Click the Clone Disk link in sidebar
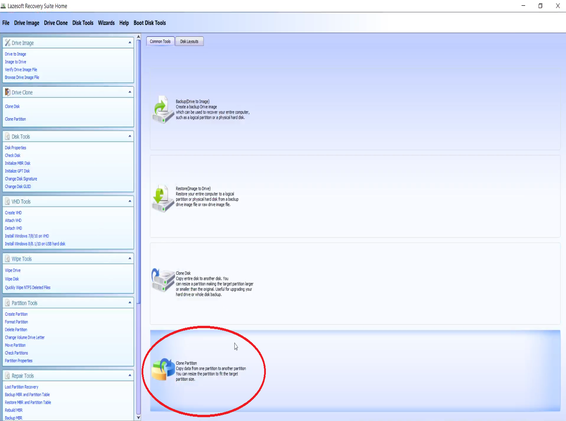Image resolution: width=566 pixels, height=421 pixels. click(x=12, y=107)
